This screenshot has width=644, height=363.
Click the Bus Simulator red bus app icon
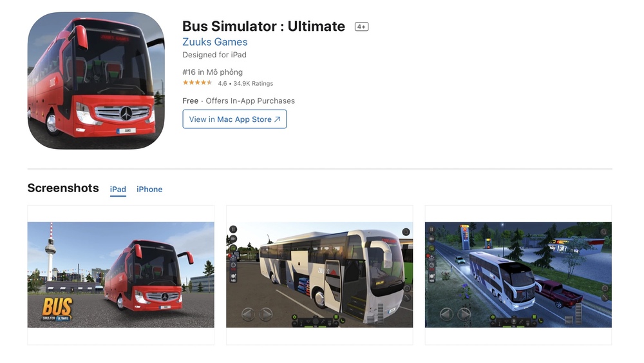[96, 81]
